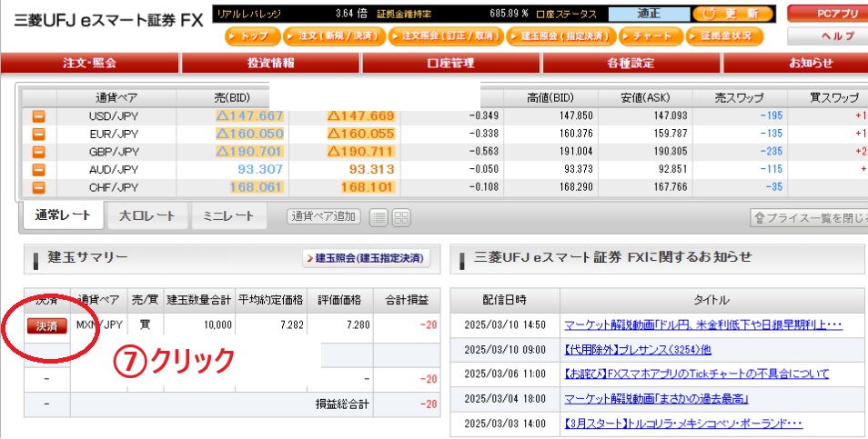Click 評価価格 value 7.280
Image resolution: width=868 pixels, height=439 pixels.
pyautogui.click(x=358, y=325)
